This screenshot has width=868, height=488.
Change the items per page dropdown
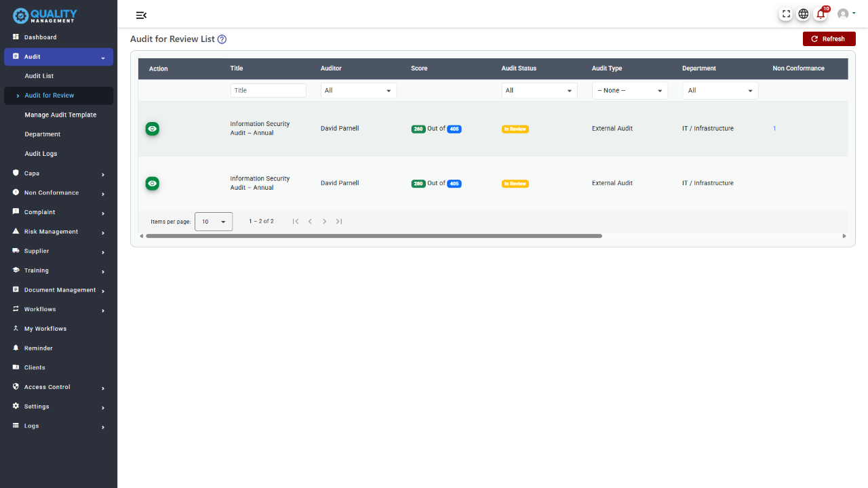[214, 222]
